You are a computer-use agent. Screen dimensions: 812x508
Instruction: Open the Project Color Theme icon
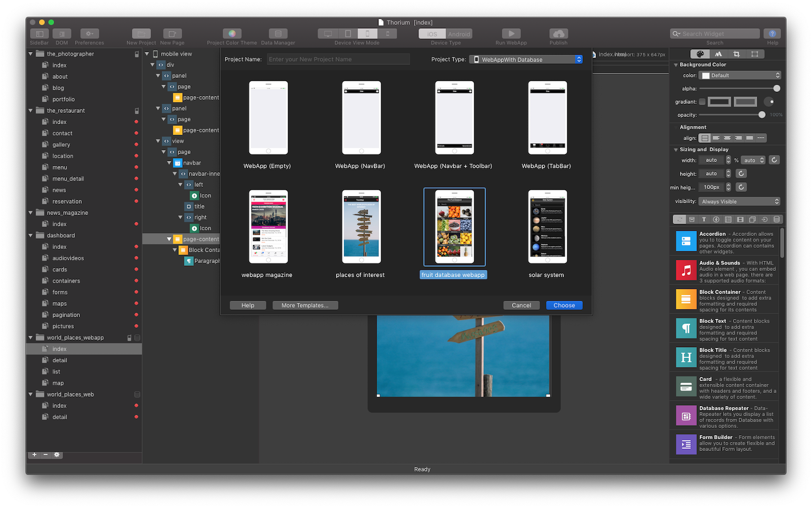[x=232, y=34]
